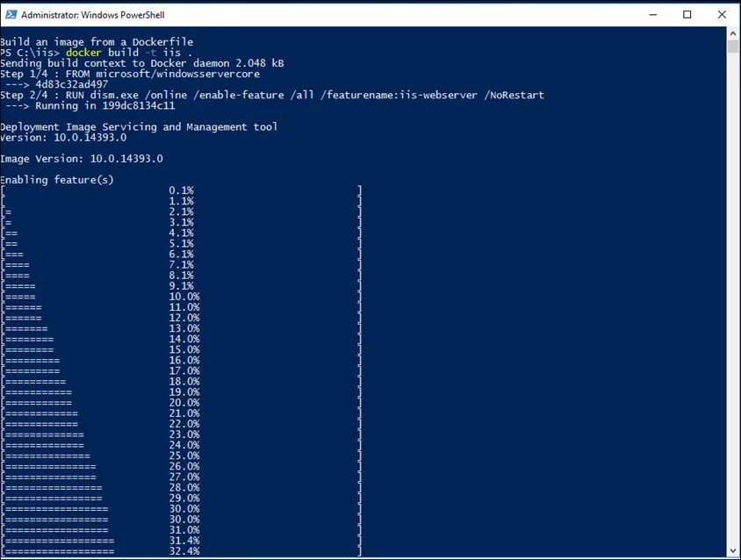Click the vertical scrollbar thumb
The width and height of the screenshot is (741, 560).
(733, 47)
